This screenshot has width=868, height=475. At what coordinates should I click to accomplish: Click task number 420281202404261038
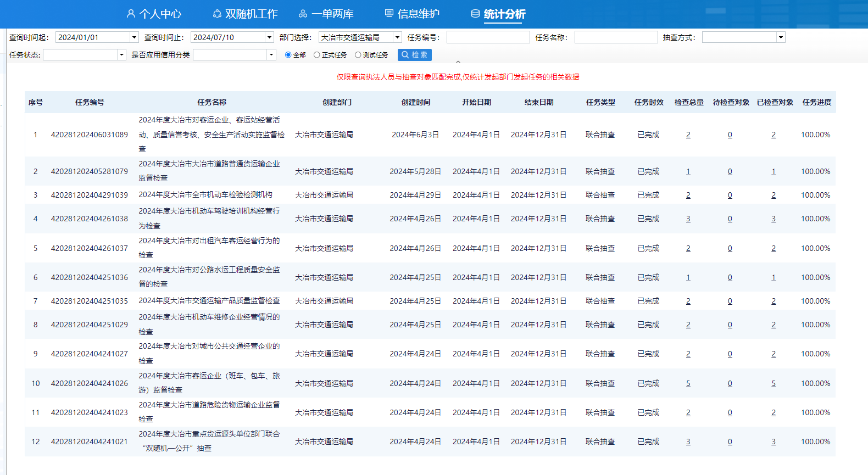[x=90, y=219]
